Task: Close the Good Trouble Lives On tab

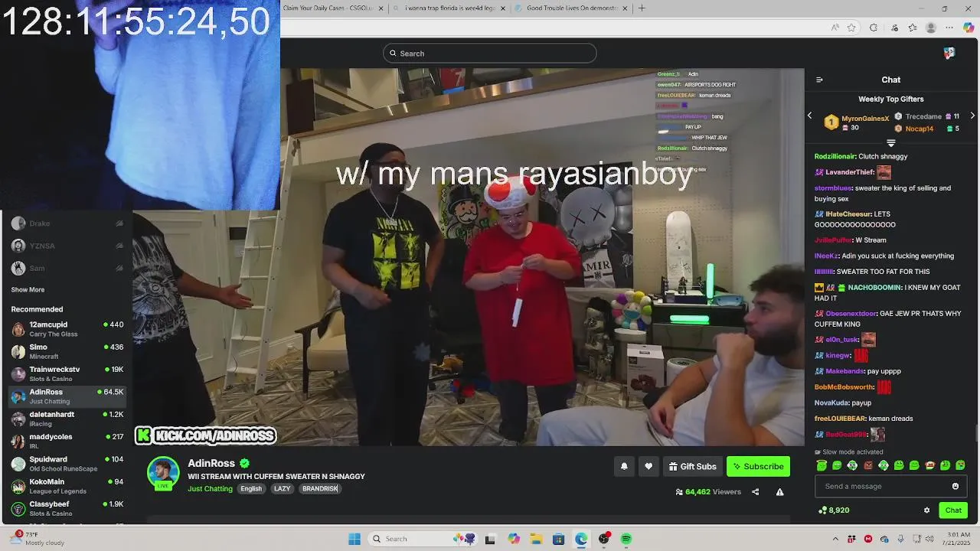Action: pyautogui.click(x=625, y=8)
